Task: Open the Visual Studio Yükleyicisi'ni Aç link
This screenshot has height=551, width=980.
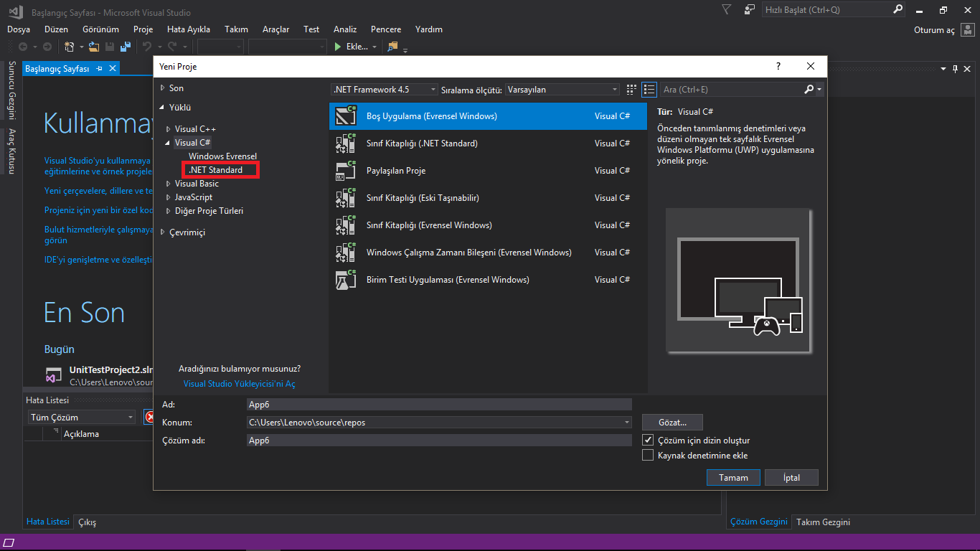Action: pyautogui.click(x=239, y=384)
